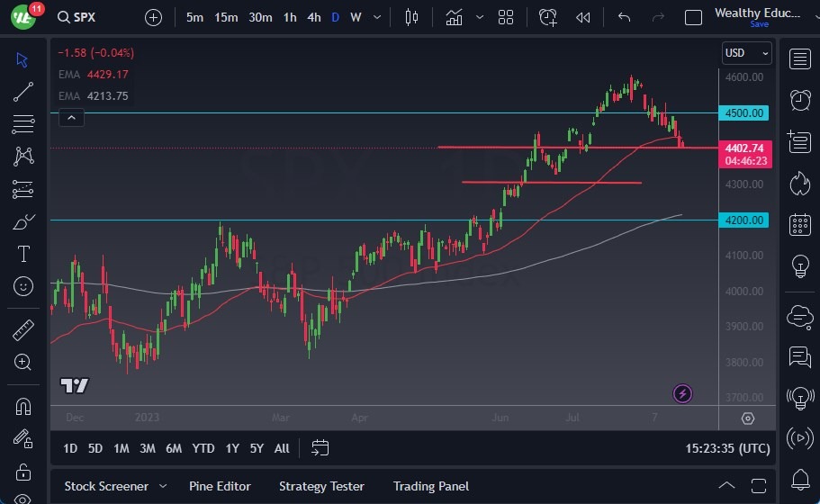
Task: Select the text annotation tool
Action: (x=23, y=254)
